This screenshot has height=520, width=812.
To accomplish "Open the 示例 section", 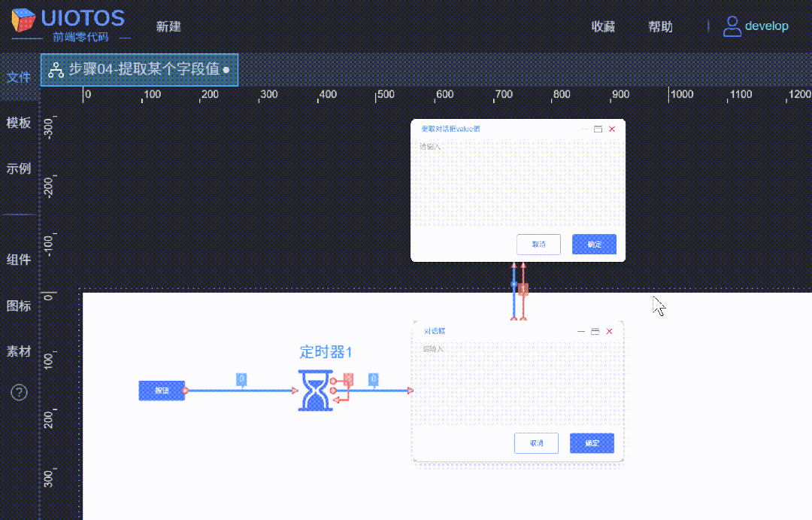I will [19, 168].
